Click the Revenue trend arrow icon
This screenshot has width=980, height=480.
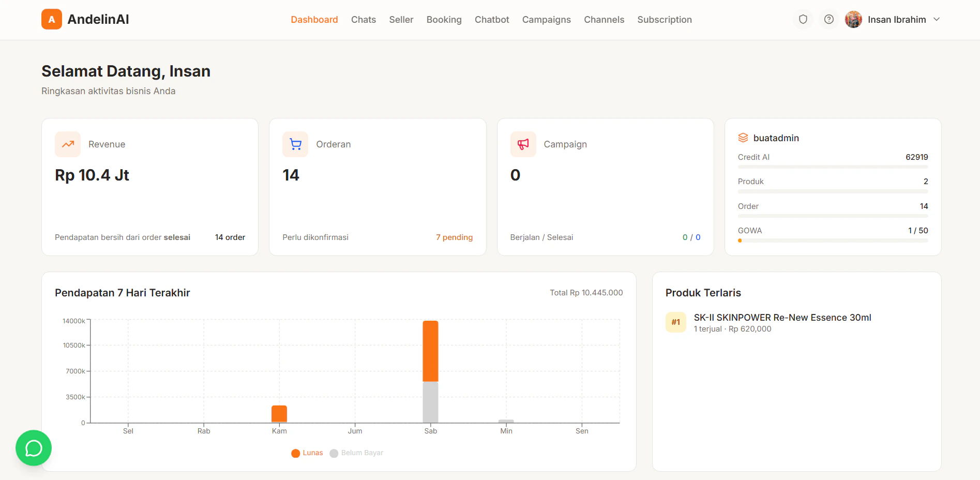coord(68,144)
